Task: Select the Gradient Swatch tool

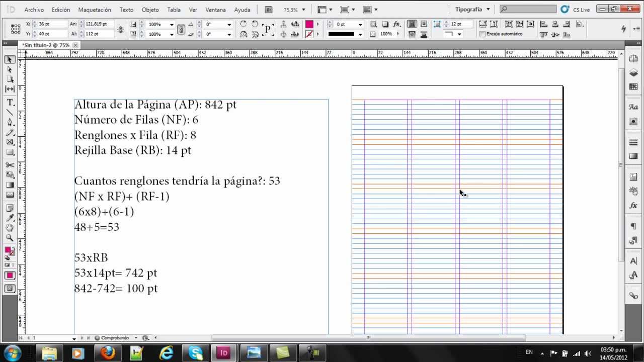Action: tap(10, 185)
